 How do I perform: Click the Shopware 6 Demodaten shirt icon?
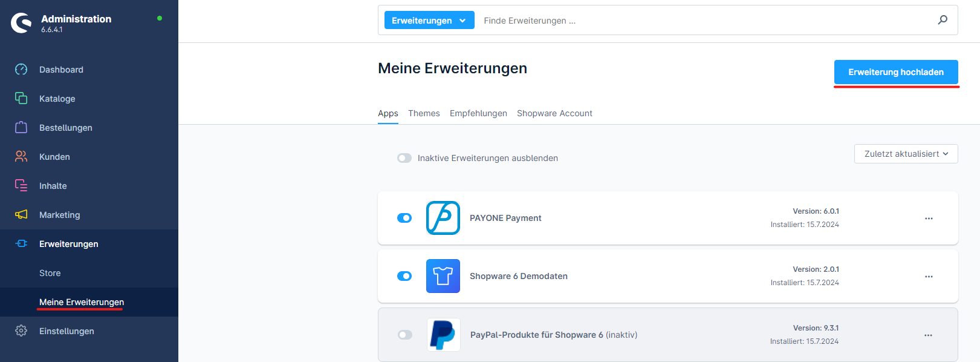(443, 276)
